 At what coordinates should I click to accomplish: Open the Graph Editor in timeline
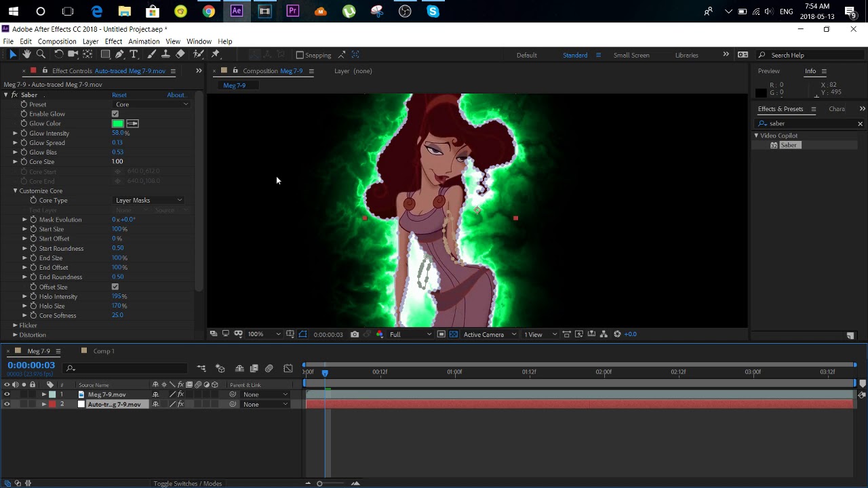[288, 369]
